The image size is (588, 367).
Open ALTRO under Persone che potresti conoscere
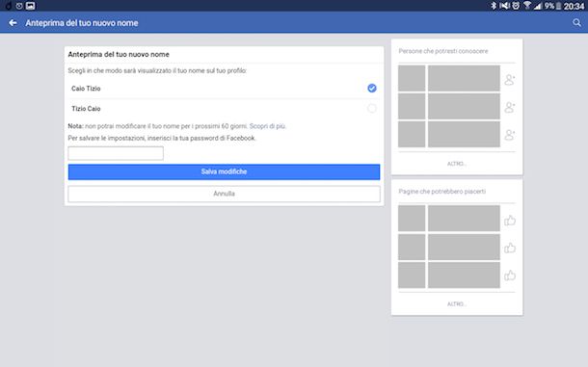pyautogui.click(x=456, y=164)
